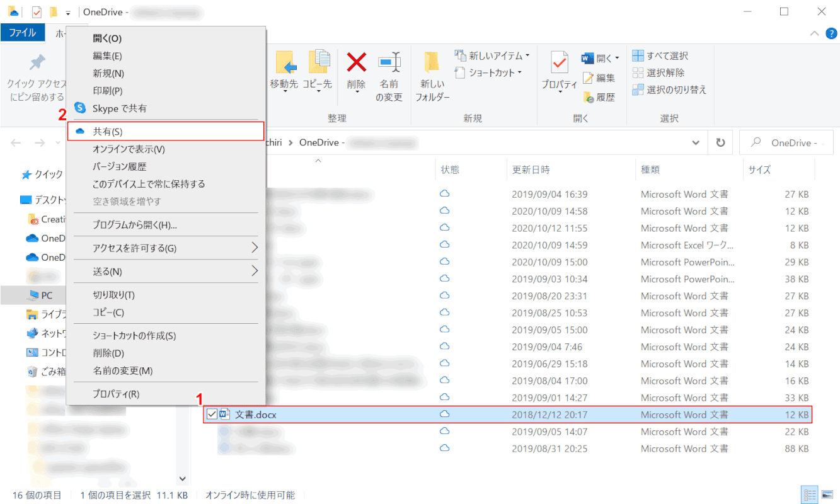
Task: Choose このデバイス上で常に保持する
Action: (x=149, y=184)
